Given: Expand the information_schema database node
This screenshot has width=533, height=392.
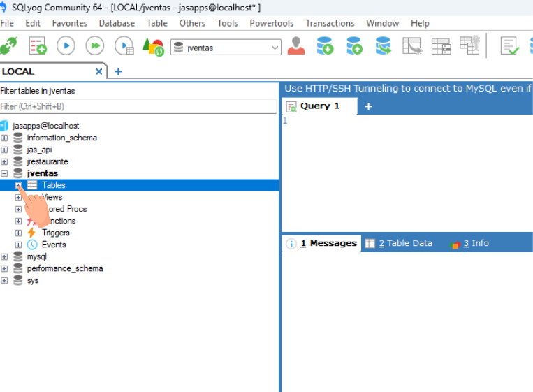Looking at the screenshot, I should tap(4, 138).
